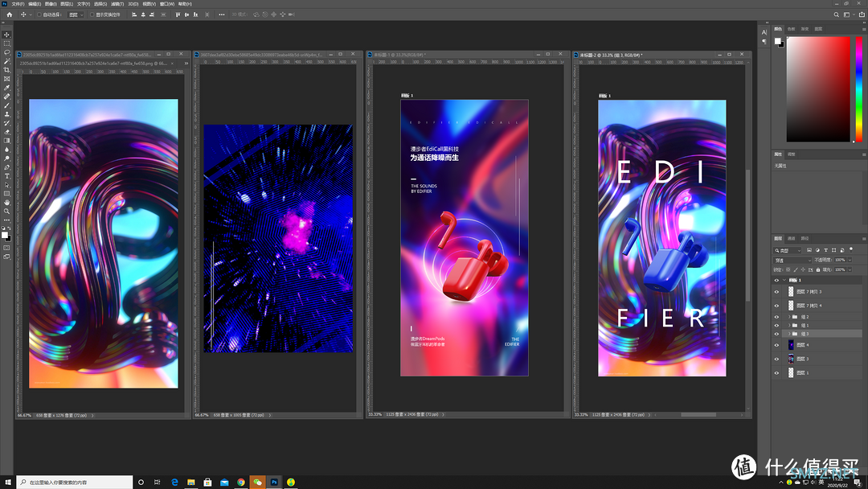This screenshot has height=489, width=868.
Task: Expand group 组 1 in Layers panel
Action: tap(789, 325)
